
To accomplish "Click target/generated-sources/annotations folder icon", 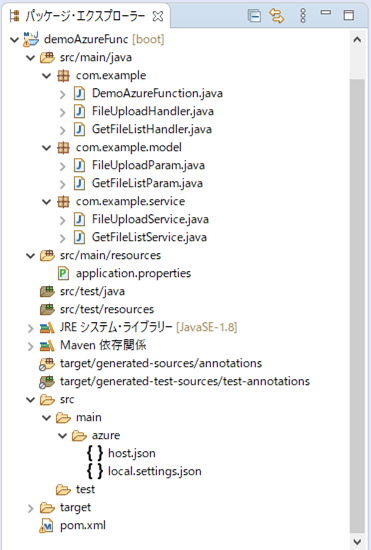I will (47, 364).
